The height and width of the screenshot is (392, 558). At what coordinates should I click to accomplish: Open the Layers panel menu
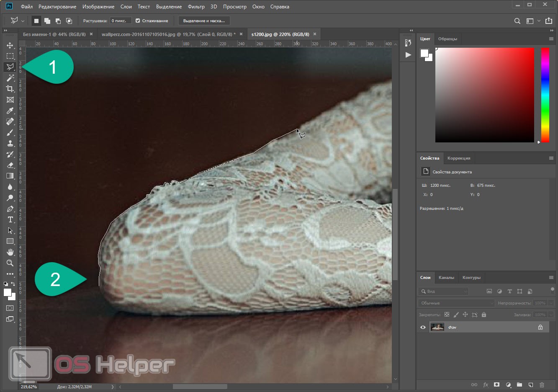tap(551, 278)
